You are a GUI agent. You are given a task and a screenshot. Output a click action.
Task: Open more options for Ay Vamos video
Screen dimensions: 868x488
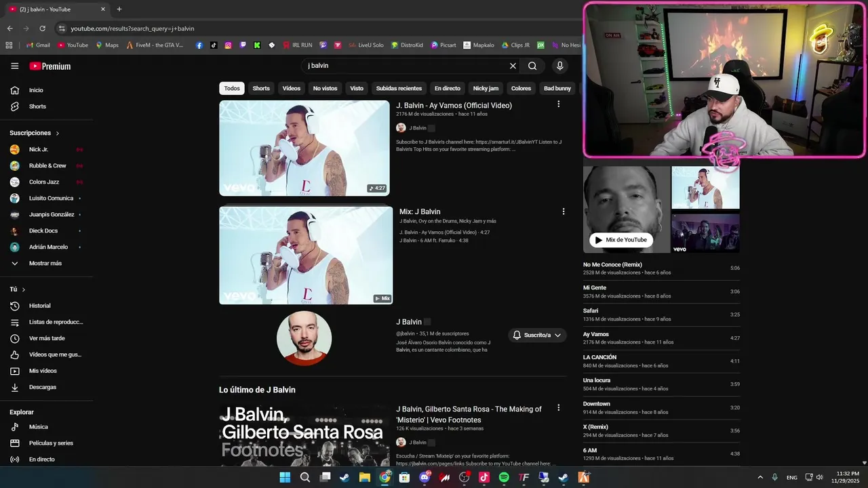click(558, 104)
